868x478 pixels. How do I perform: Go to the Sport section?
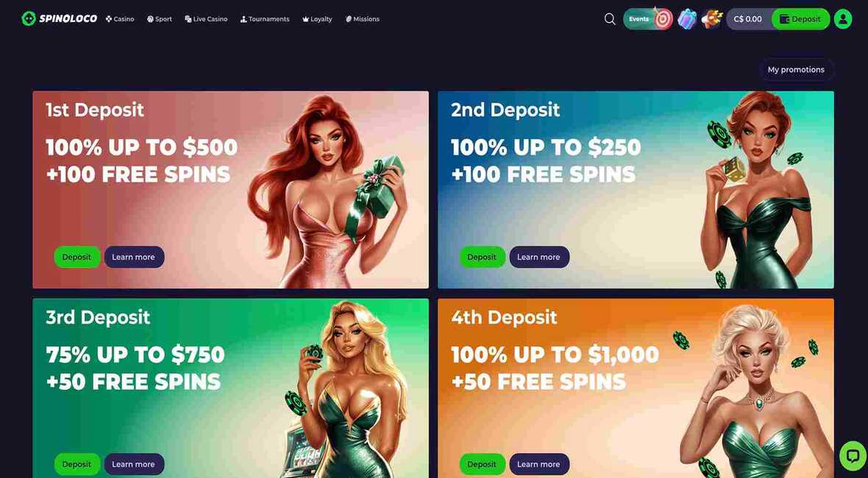160,19
